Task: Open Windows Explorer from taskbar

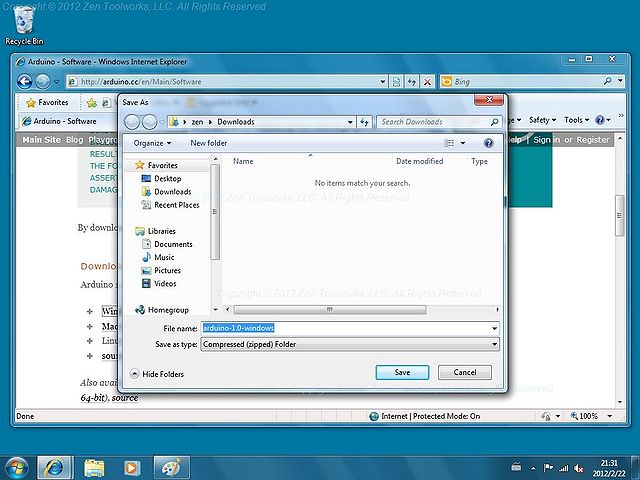Action: (94, 468)
